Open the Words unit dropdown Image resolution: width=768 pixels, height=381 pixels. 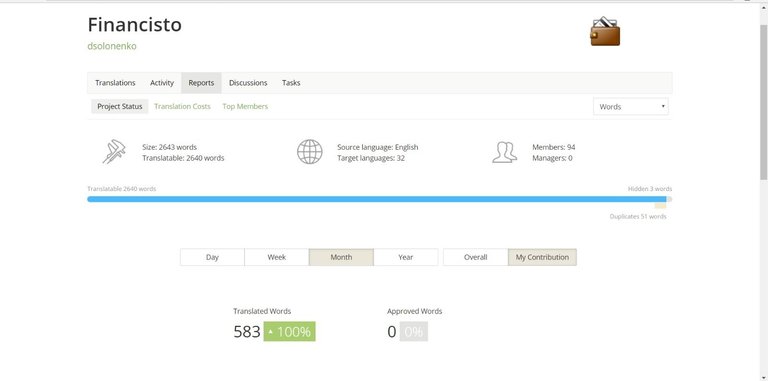630,106
